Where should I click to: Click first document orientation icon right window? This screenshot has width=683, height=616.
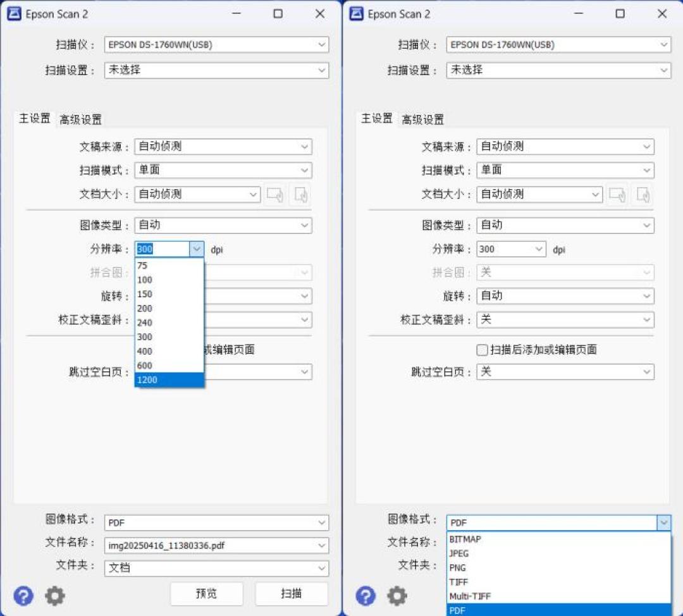click(617, 194)
